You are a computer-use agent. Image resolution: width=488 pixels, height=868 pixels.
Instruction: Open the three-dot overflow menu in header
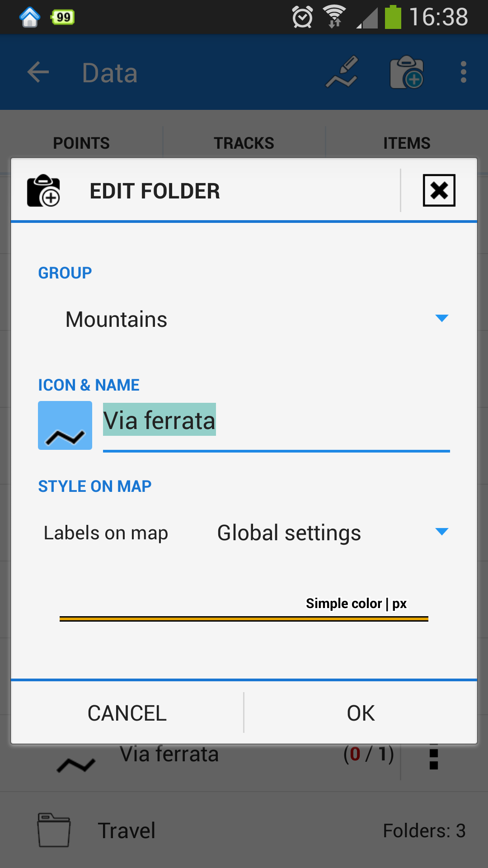point(463,72)
